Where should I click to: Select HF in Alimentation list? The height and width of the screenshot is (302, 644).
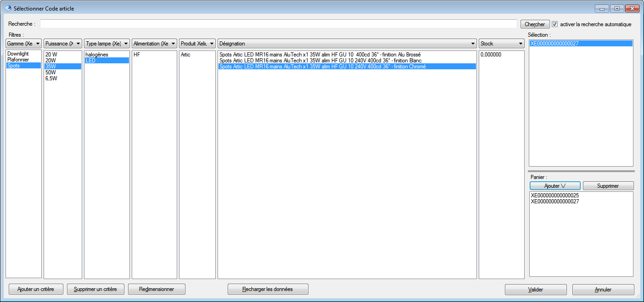[x=154, y=55]
